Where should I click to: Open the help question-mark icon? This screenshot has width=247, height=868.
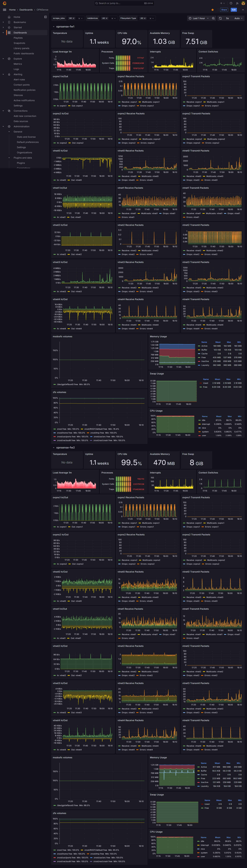click(231, 3)
